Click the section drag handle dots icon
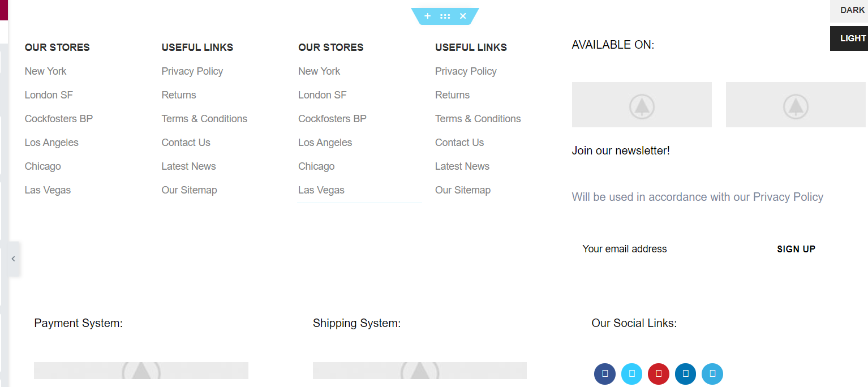Screen dimensions: 868x387 [x=445, y=16]
